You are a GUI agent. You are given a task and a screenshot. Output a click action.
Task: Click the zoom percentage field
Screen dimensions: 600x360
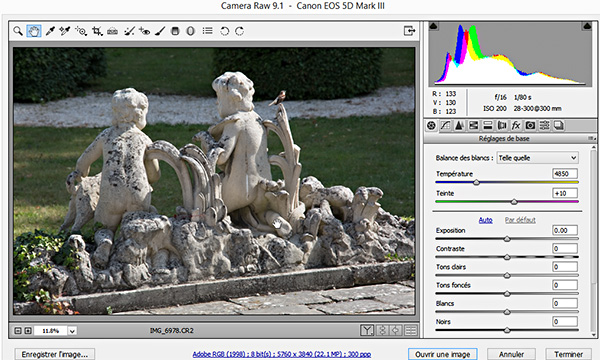tap(51, 331)
